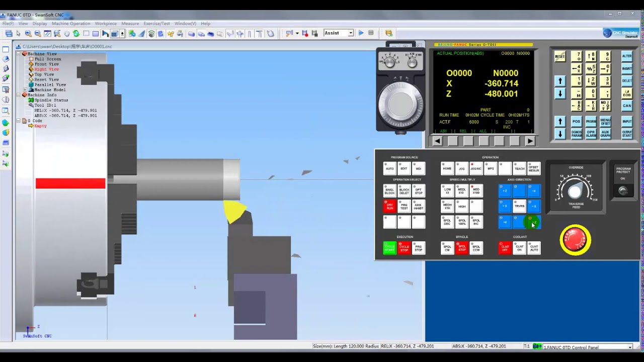Open the Help menu
Viewport: 644px width, 362px height.
coord(205,24)
